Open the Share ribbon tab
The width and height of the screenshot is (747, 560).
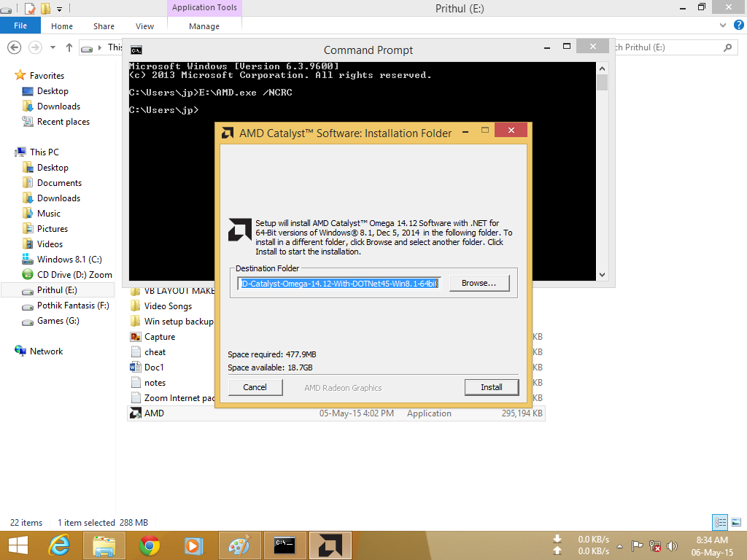(104, 26)
